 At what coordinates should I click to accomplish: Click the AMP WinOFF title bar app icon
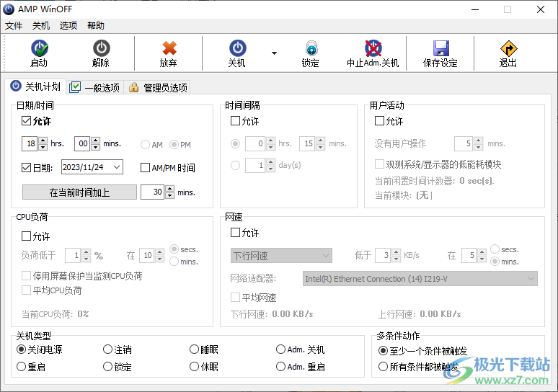(x=9, y=9)
